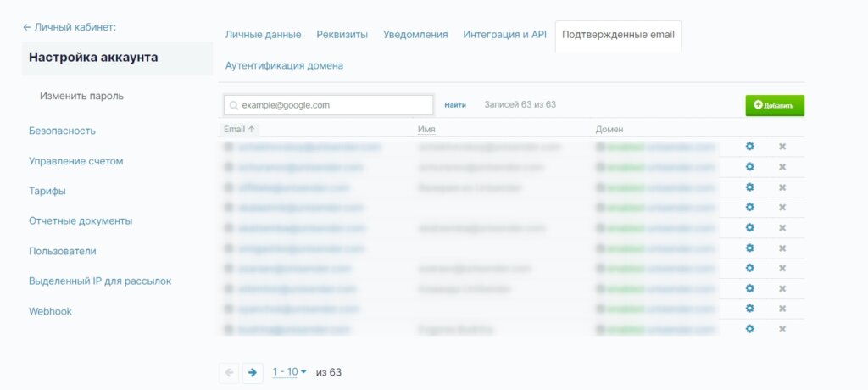The image size is (868, 390).
Task: Click the Домен column header
Action: 609,129
